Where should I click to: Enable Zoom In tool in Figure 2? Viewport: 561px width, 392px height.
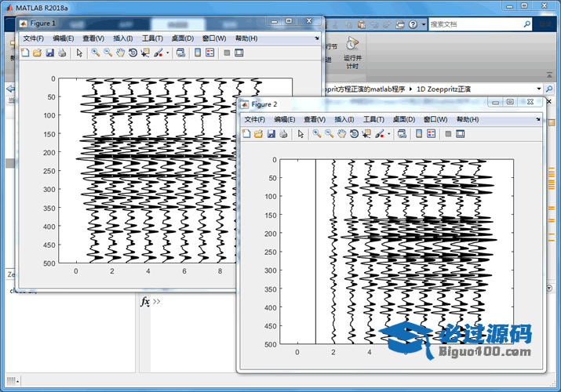pos(317,134)
